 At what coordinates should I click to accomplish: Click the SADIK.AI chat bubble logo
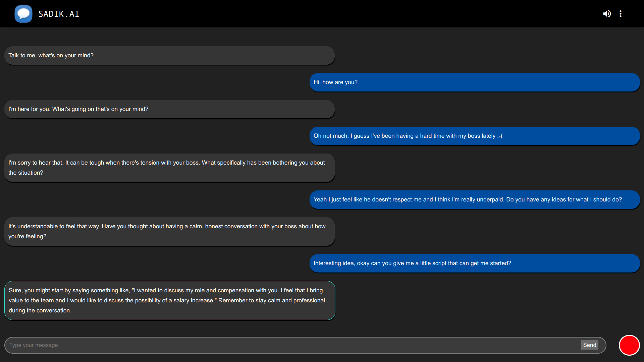pos(23,14)
